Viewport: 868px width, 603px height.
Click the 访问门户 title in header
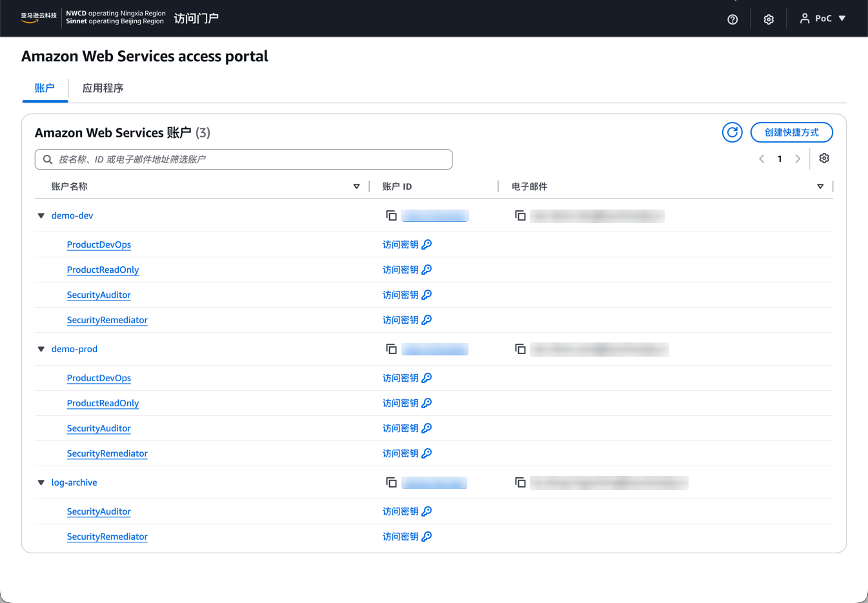click(x=196, y=18)
